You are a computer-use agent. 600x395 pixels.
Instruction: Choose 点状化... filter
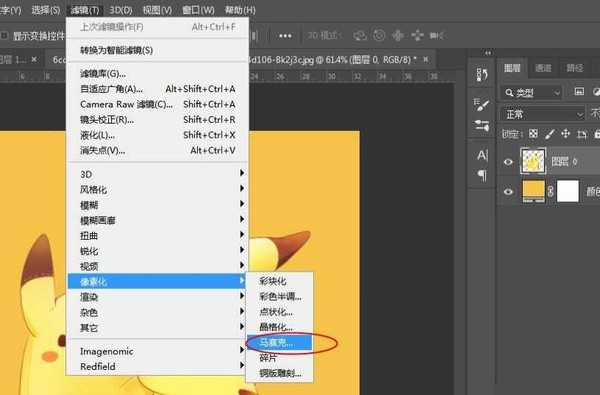pos(279,312)
